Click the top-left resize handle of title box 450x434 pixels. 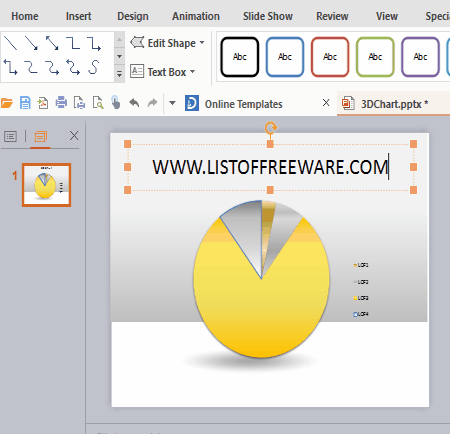coord(127,144)
